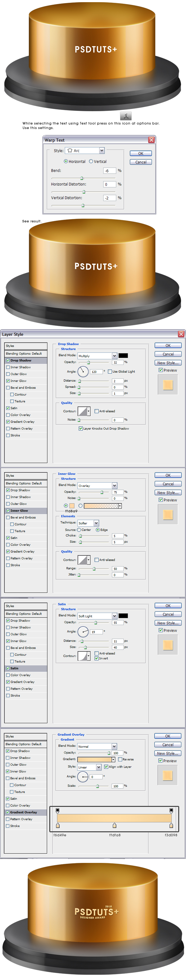
Task: Click the black Drop Shadow color swatch
Action: tap(123, 355)
